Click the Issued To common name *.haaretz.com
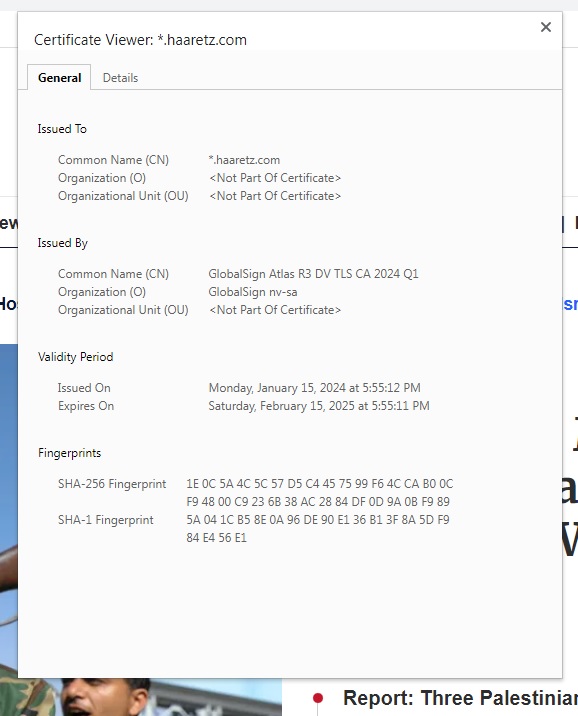 [x=244, y=160]
